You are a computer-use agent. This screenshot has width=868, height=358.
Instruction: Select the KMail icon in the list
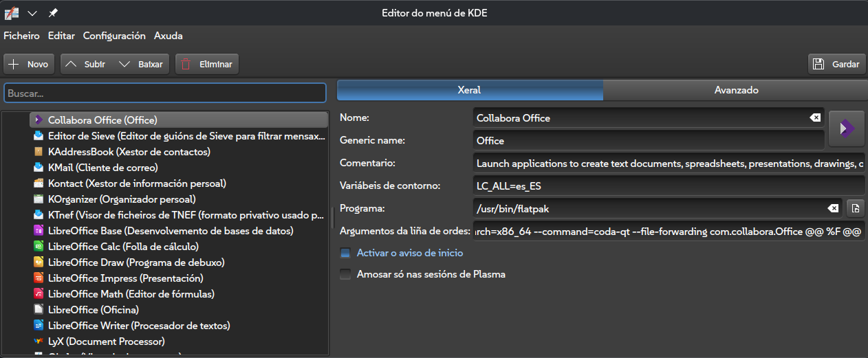39,167
